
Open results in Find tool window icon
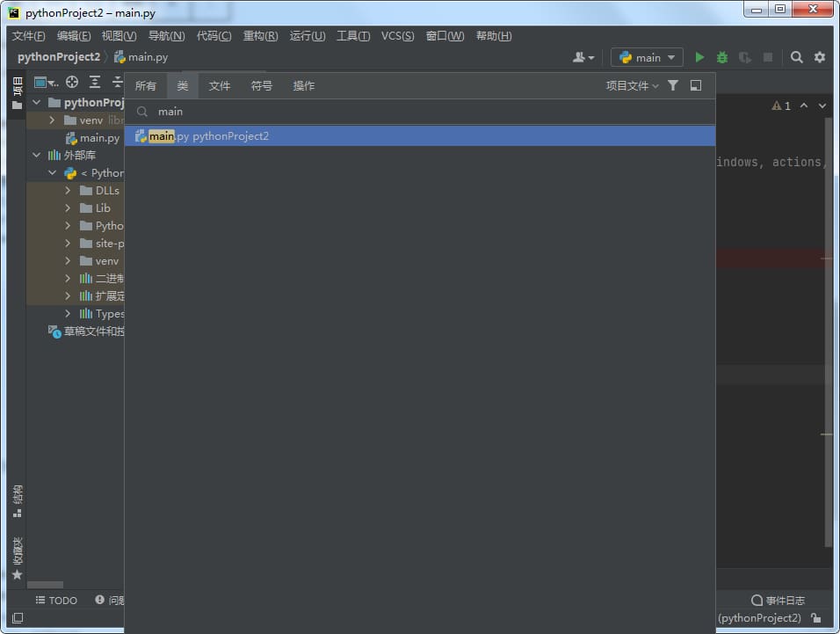[x=695, y=85]
